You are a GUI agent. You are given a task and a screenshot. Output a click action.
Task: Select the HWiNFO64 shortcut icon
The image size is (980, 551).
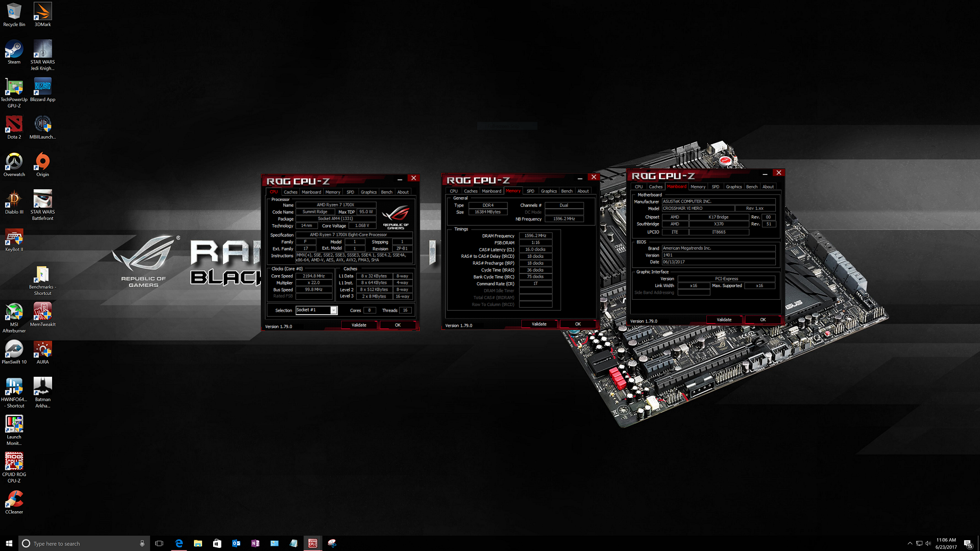(x=14, y=393)
